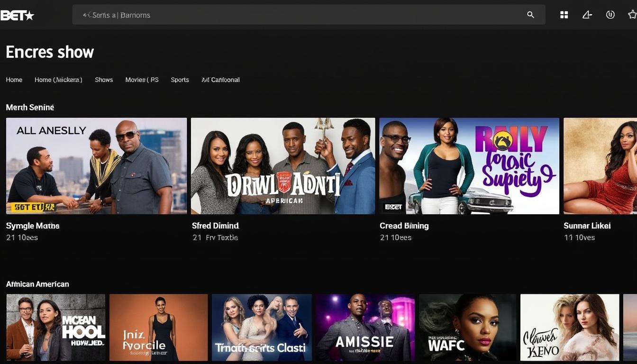
Task: Click the circular power icon
Action: [x=610, y=15]
